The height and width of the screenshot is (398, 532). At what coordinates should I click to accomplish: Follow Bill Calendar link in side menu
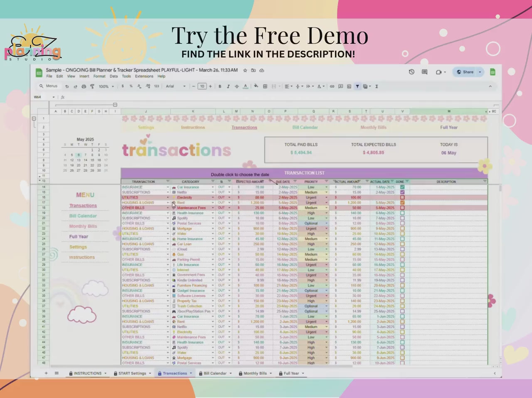pos(83,216)
